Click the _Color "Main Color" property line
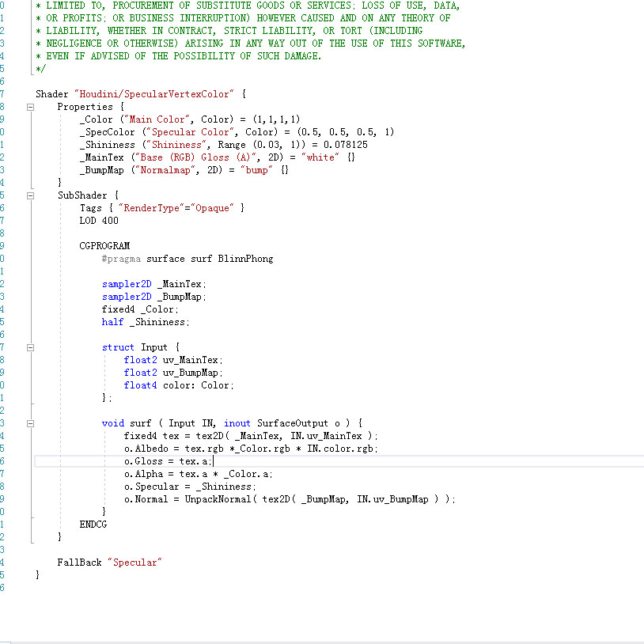This screenshot has width=644, height=644. [x=190, y=119]
